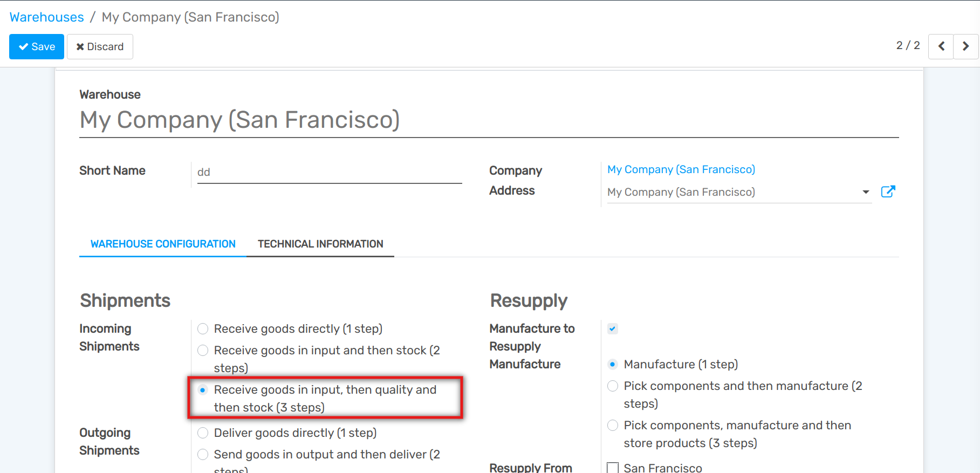The height and width of the screenshot is (473, 980).
Task: Enable Manufacture to Resupply
Action: pos(612,328)
